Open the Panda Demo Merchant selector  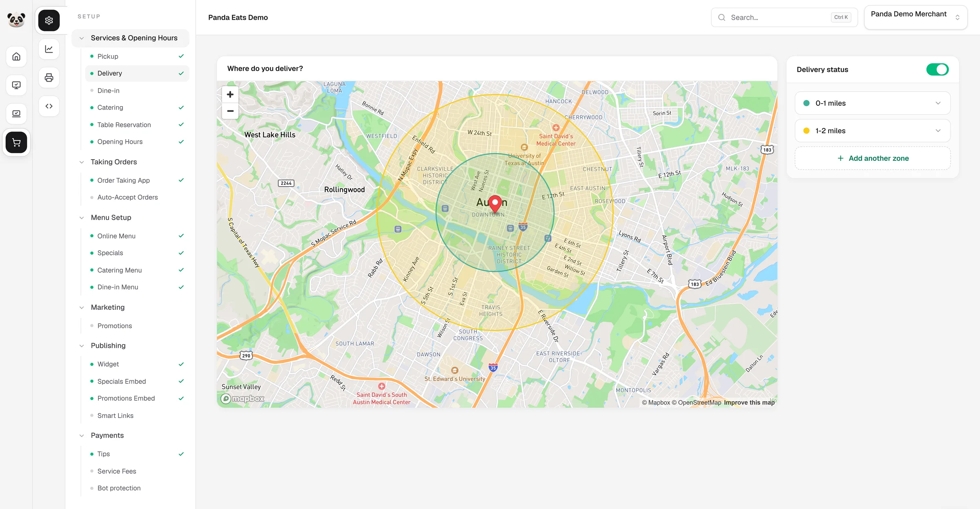tap(916, 17)
